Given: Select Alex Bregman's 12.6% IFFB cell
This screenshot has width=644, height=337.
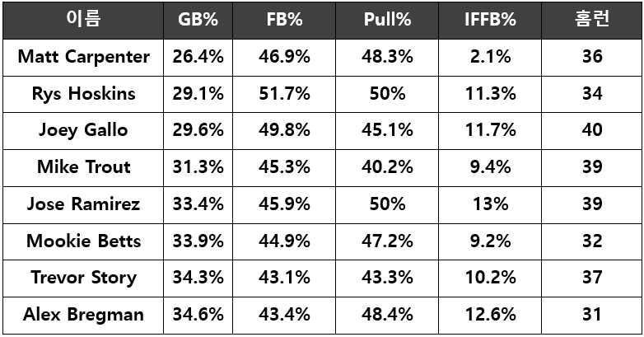Looking at the screenshot, I should tap(490, 315).
